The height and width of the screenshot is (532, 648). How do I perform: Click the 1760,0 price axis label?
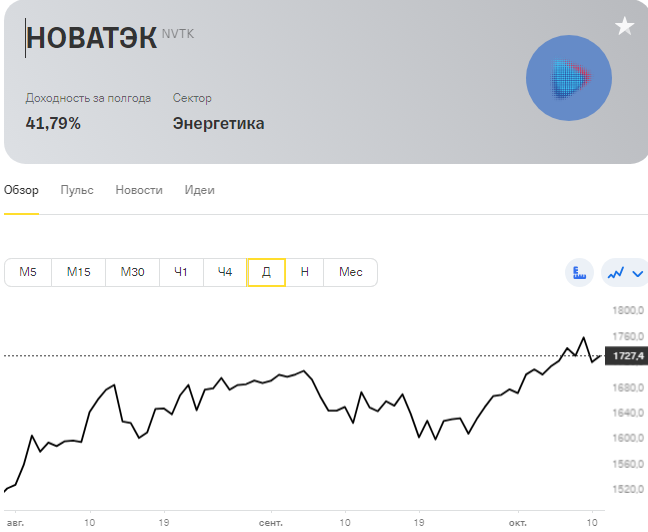(x=628, y=336)
